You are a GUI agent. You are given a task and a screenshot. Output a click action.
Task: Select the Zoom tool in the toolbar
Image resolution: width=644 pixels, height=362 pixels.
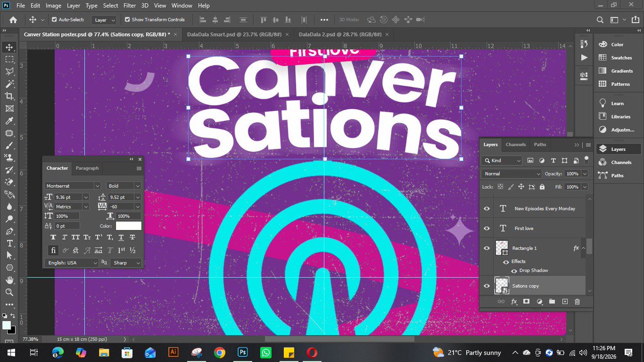pos(10,292)
